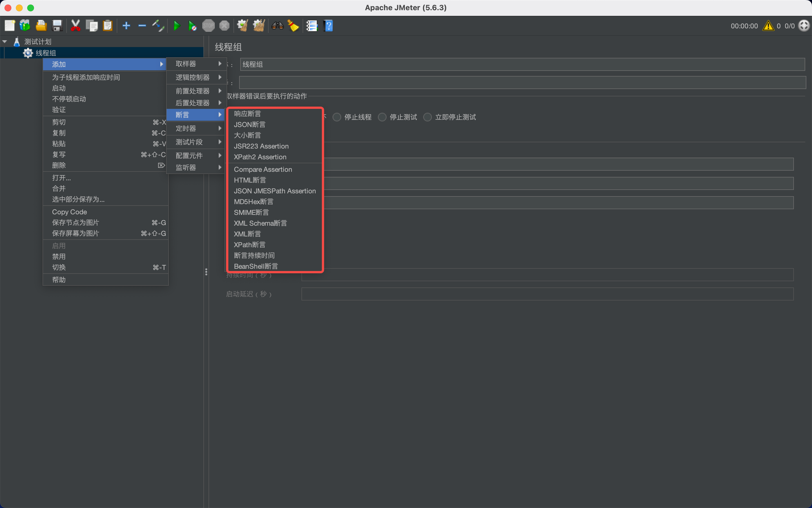Click the Reset Search brush icon
Viewport: 812px width, 508px height.
[x=294, y=26]
